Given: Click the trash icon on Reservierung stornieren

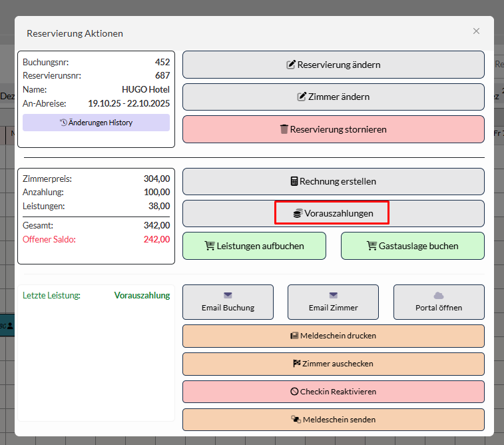Looking at the screenshot, I should click(284, 129).
